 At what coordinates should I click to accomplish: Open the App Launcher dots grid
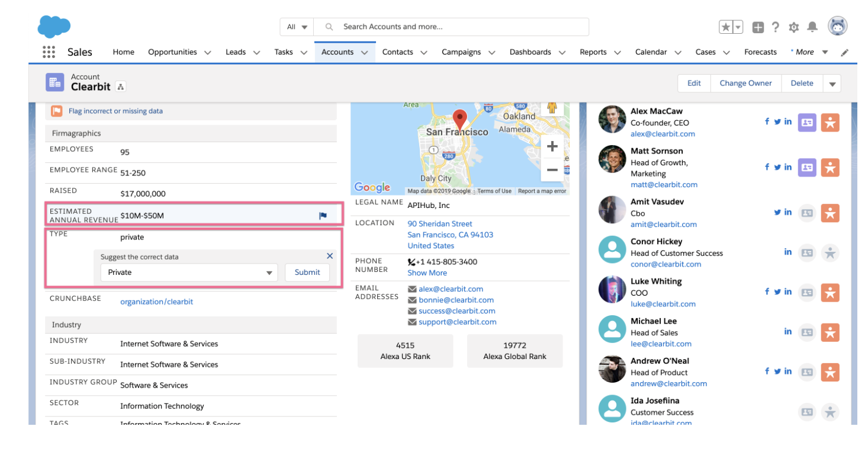49,52
